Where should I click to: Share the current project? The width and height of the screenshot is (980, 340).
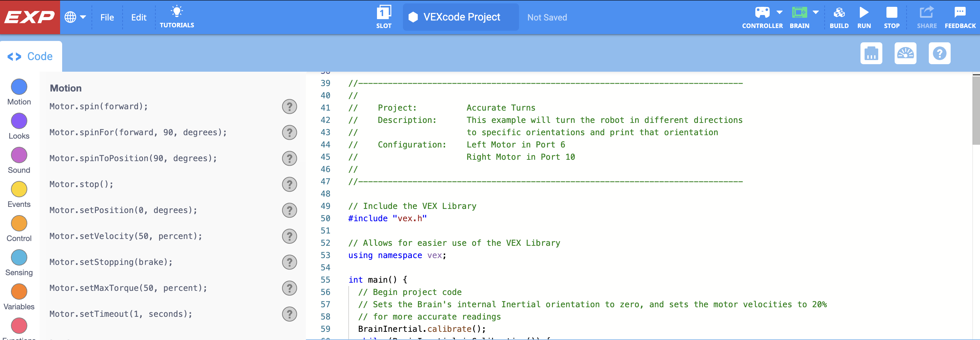[x=927, y=16]
